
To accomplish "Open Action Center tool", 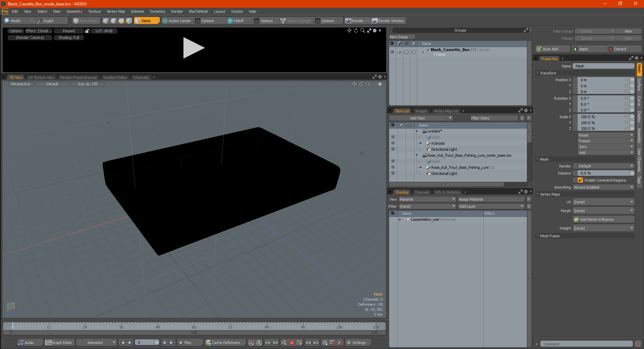I will pyautogui.click(x=177, y=21).
